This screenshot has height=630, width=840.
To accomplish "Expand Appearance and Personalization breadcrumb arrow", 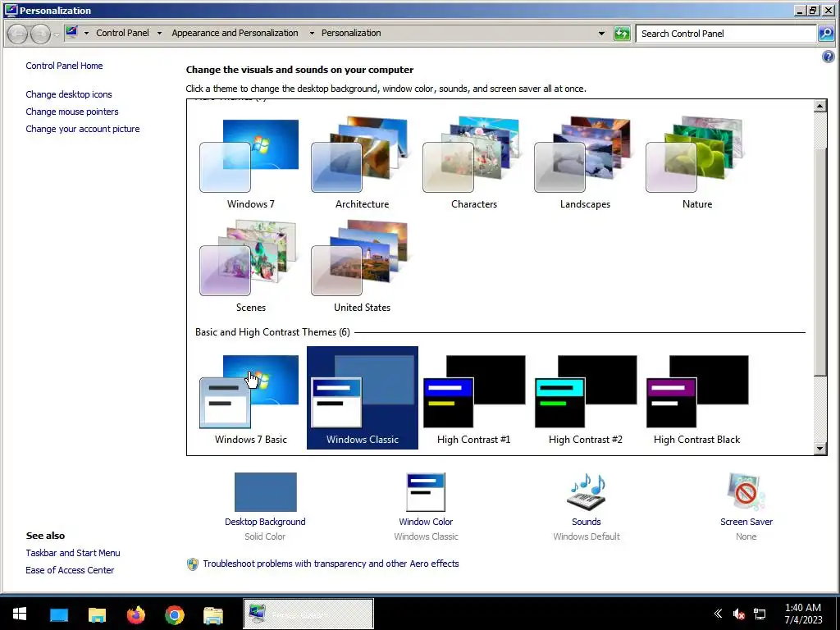I will point(311,33).
